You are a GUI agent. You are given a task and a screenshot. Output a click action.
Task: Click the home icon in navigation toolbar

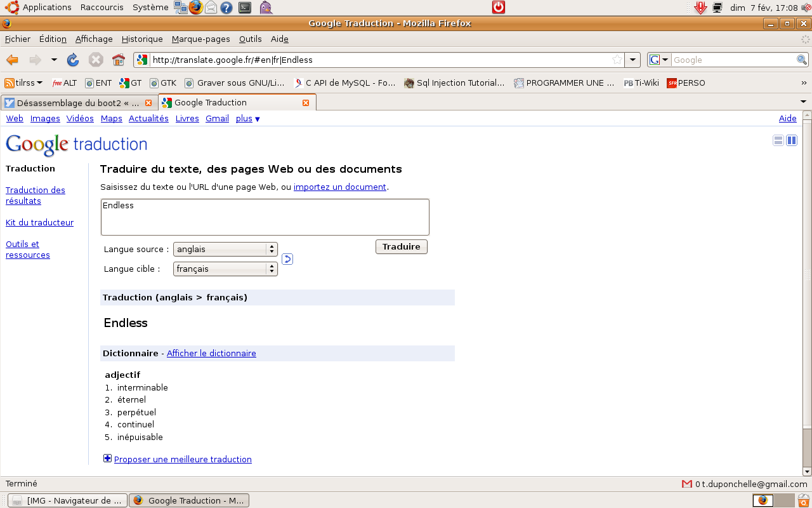point(119,60)
